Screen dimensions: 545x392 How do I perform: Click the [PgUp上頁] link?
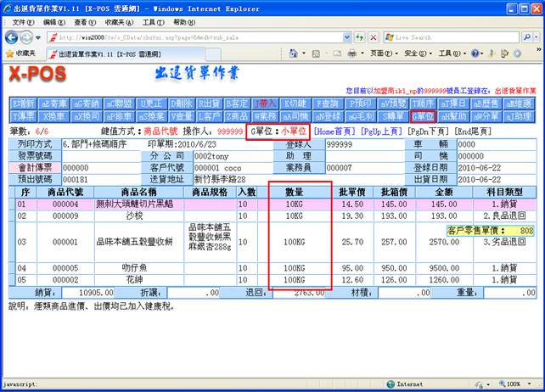(382, 132)
